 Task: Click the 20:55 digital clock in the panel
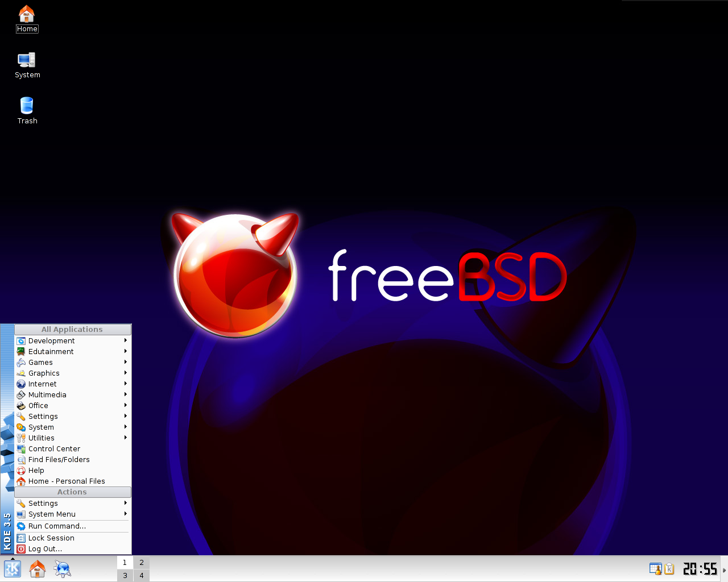700,568
